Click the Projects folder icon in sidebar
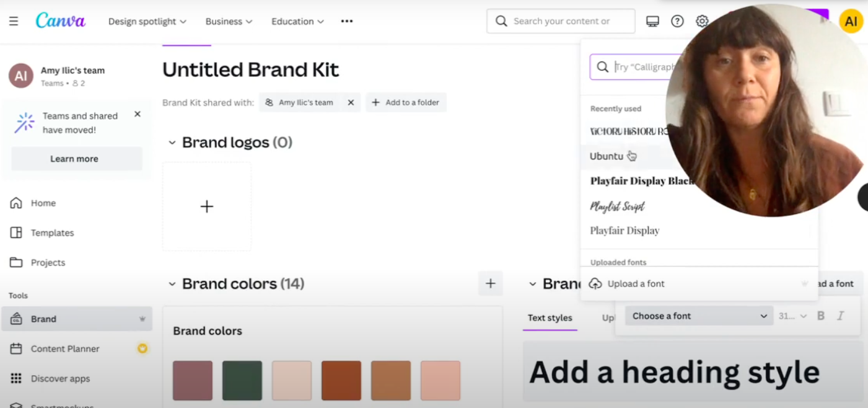 [x=16, y=262]
